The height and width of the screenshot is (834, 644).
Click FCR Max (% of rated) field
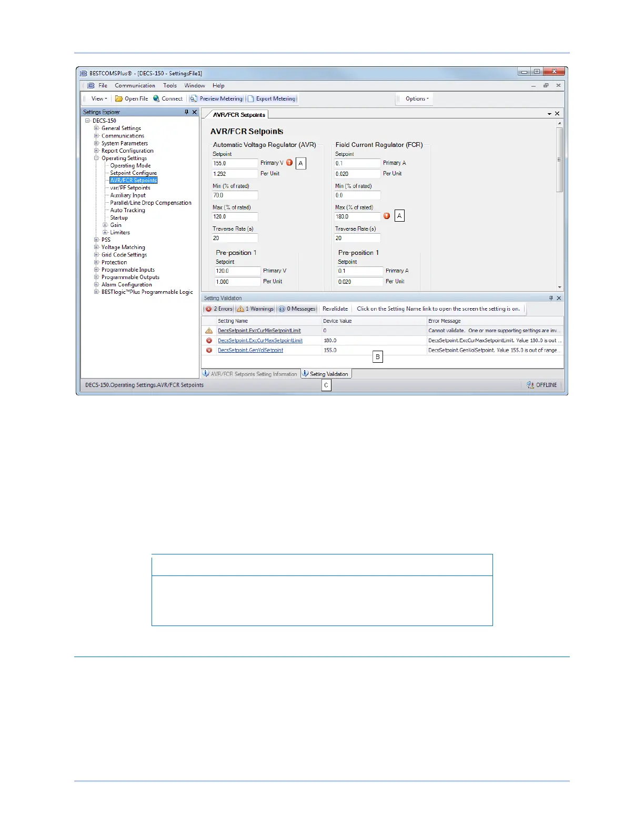click(x=358, y=216)
